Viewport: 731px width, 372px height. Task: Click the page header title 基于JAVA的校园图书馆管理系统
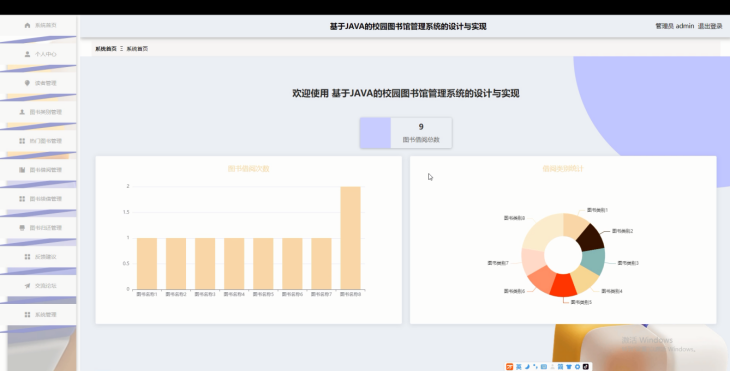[408, 27]
